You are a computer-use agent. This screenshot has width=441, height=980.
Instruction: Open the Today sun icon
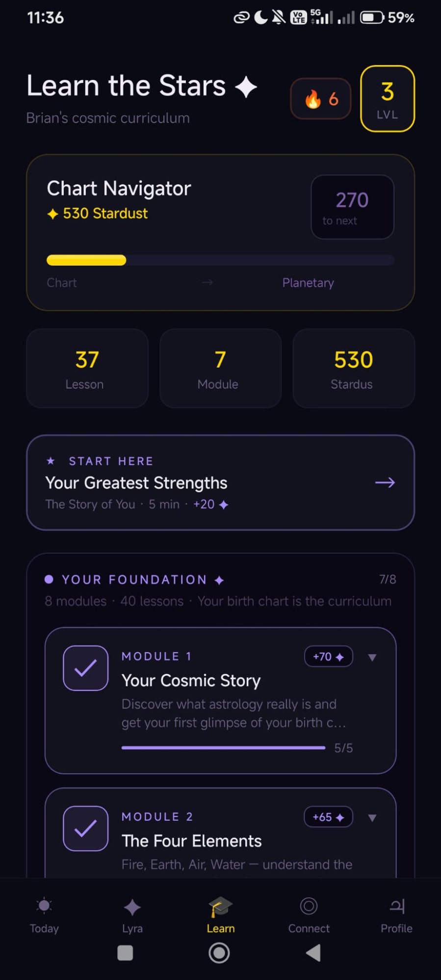coord(44,906)
